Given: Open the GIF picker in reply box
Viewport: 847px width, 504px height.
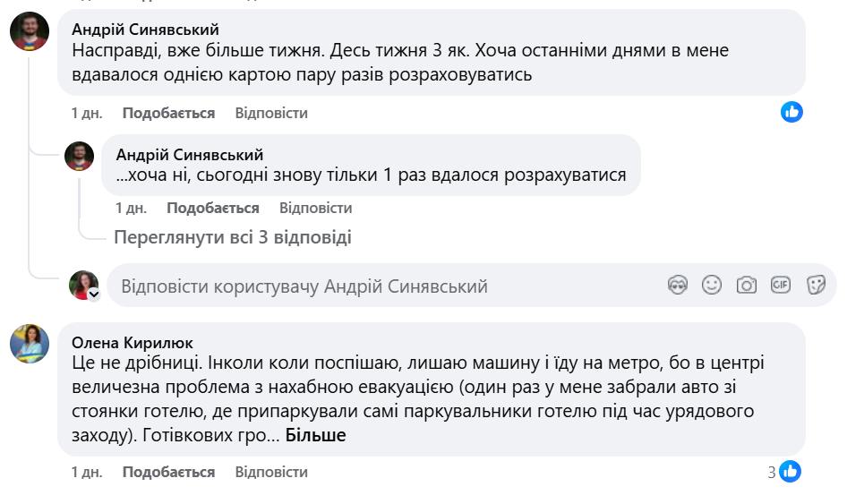Looking at the screenshot, I should click(x=781, y=285).
